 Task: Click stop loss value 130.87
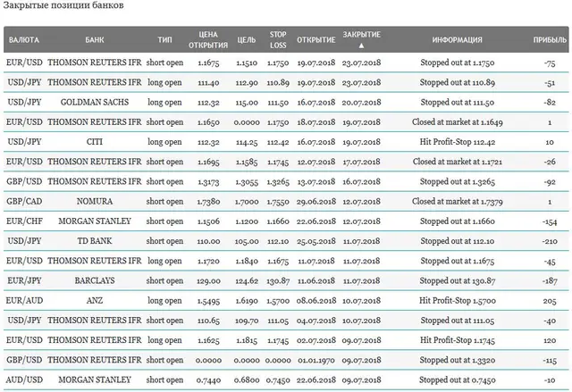pyautogui.click(x=278, y=281)
